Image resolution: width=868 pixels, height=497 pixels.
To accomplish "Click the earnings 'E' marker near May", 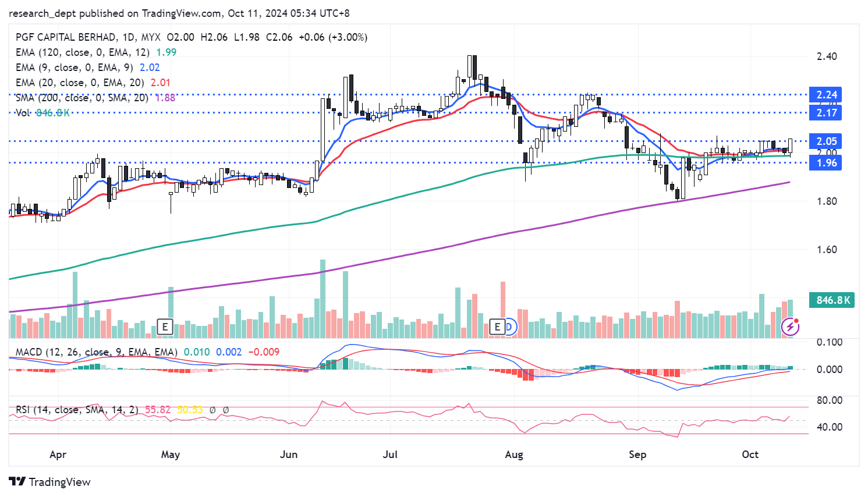I will click(165, 326).
